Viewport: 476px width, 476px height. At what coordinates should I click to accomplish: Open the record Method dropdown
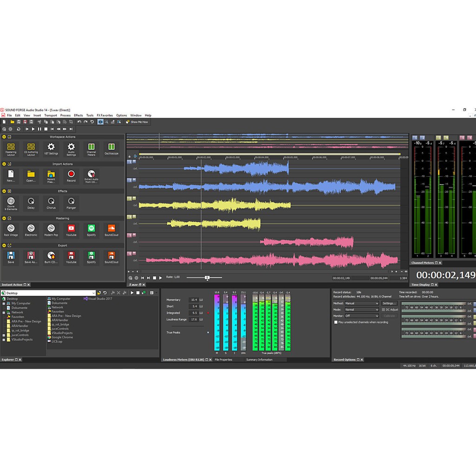tap(361, 304)
